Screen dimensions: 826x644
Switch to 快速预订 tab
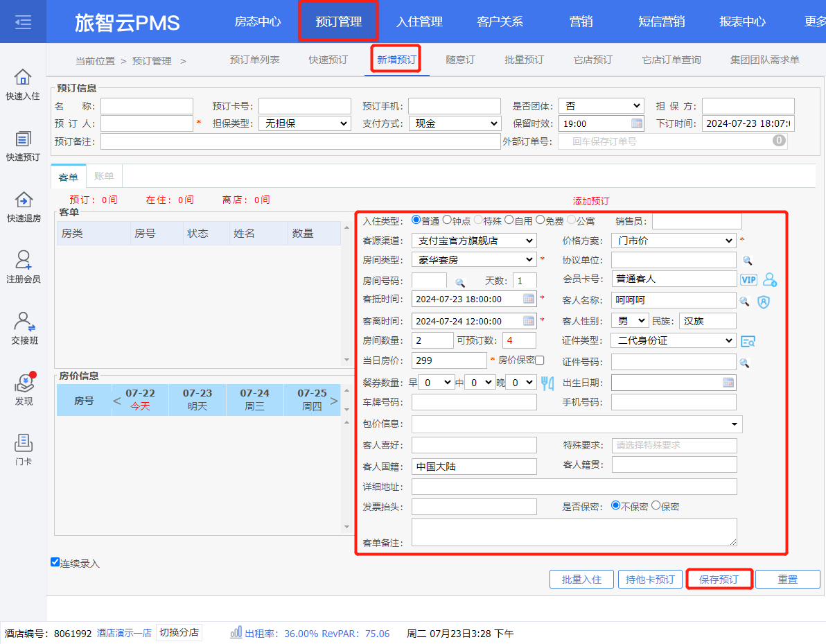pos(328,60)
